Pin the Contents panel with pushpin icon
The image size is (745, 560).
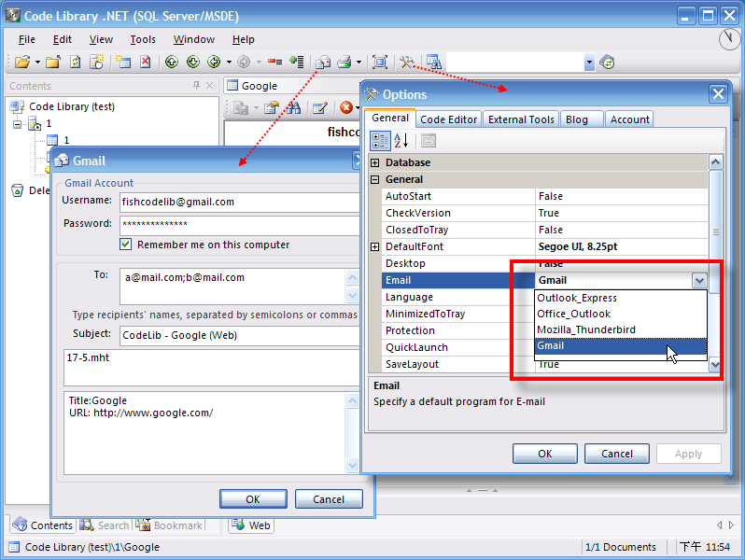[196, 86]
